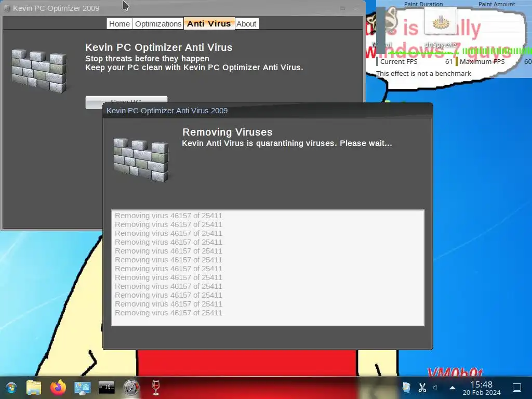This screenshot has width=532, height=399.
Task: Click the Paint Duration label
Action: (423, 4)
